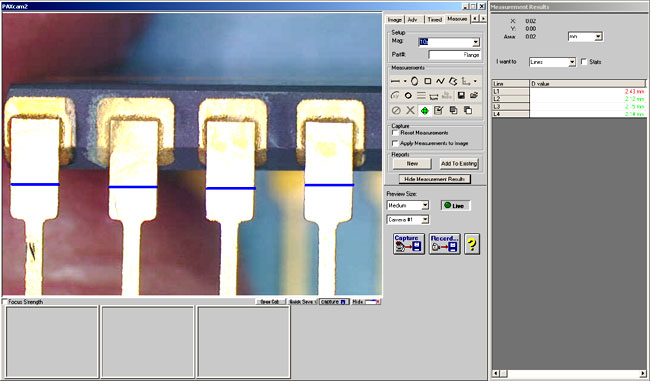Click the Hide button below preview
This screenshot has width=650, height=381.
point(366,302)
